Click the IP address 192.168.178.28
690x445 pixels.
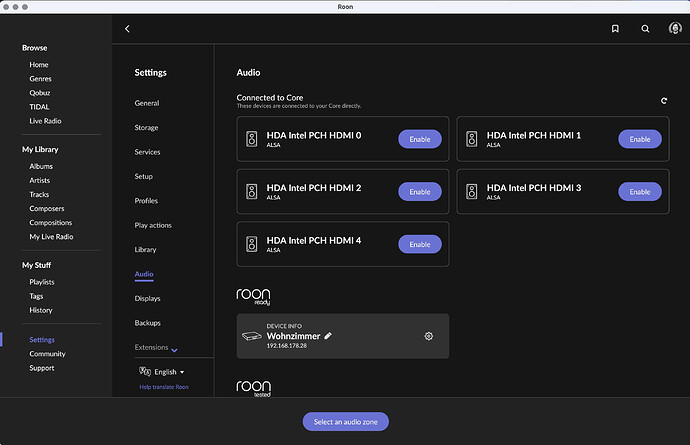[x=286, y=346]
